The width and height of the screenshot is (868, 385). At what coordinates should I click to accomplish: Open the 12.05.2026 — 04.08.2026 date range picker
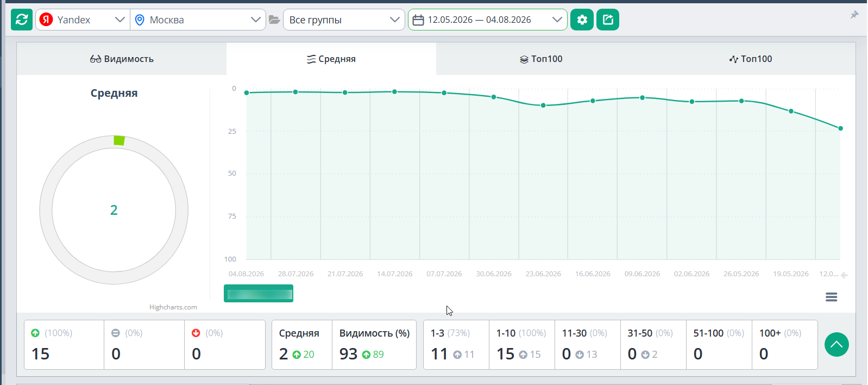tap(487, 20)
